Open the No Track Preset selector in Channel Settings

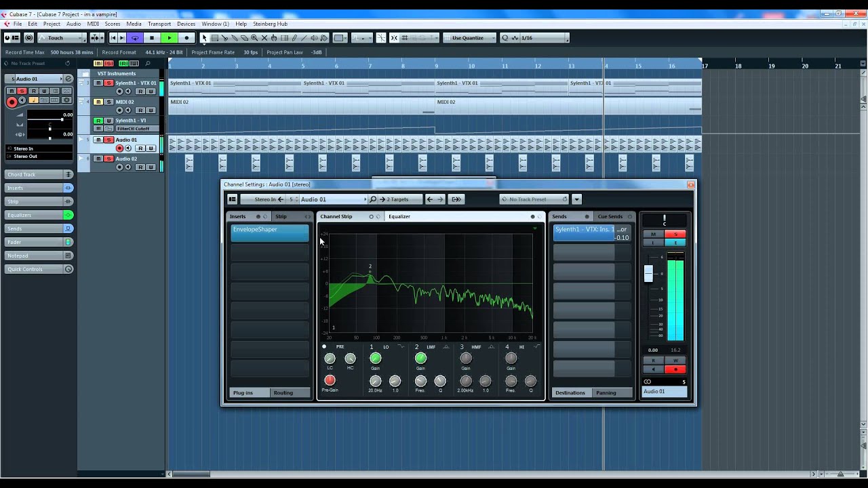click(534, 199)
